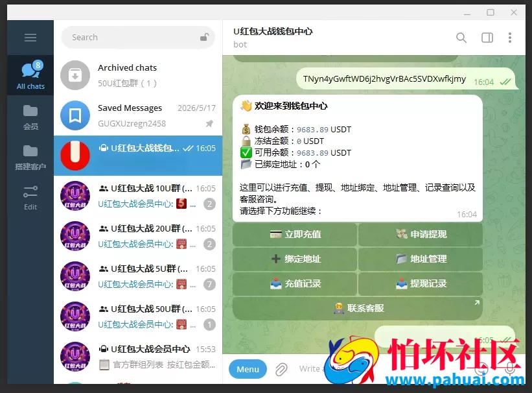Click the avatar of U红包大战20U群
The image size is (532, 393).
[75, 236]
